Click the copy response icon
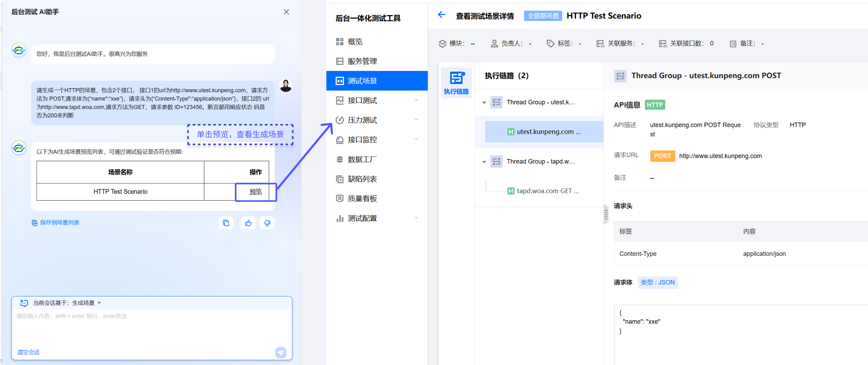868x365 pixels. (226, 223)
